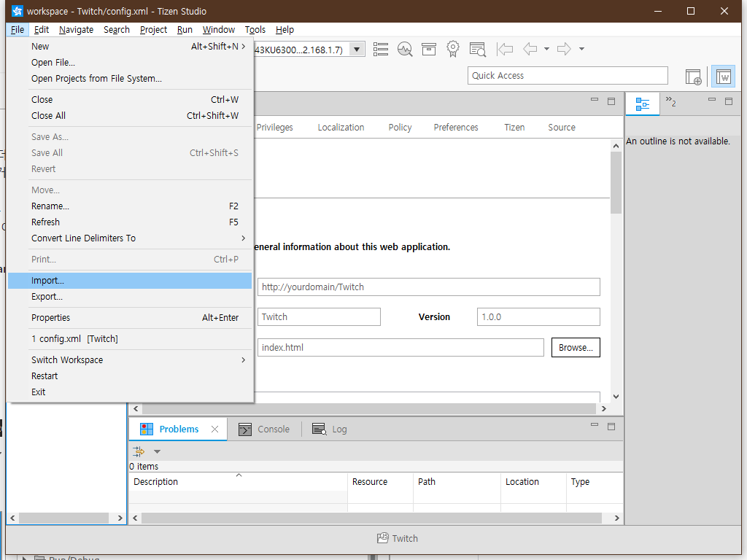Maximize the Outline panel
The image size is (747, 560).
pos(729,101)
